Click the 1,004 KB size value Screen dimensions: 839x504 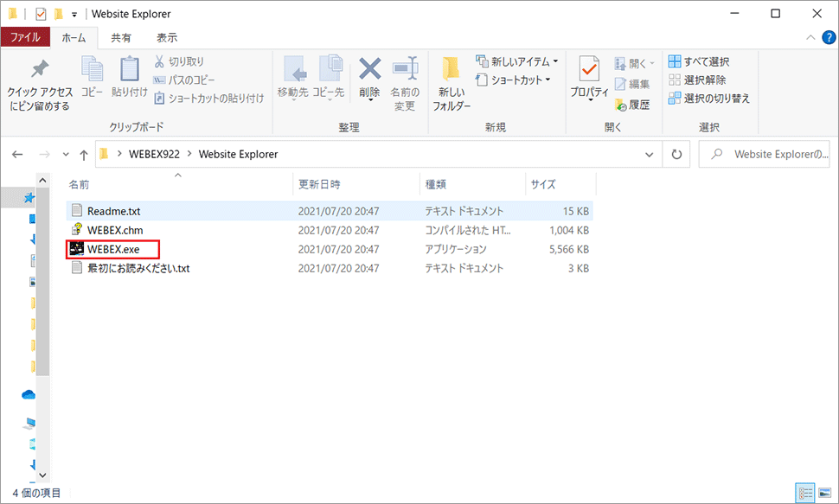pyautogui.click(x=569, y=231)
